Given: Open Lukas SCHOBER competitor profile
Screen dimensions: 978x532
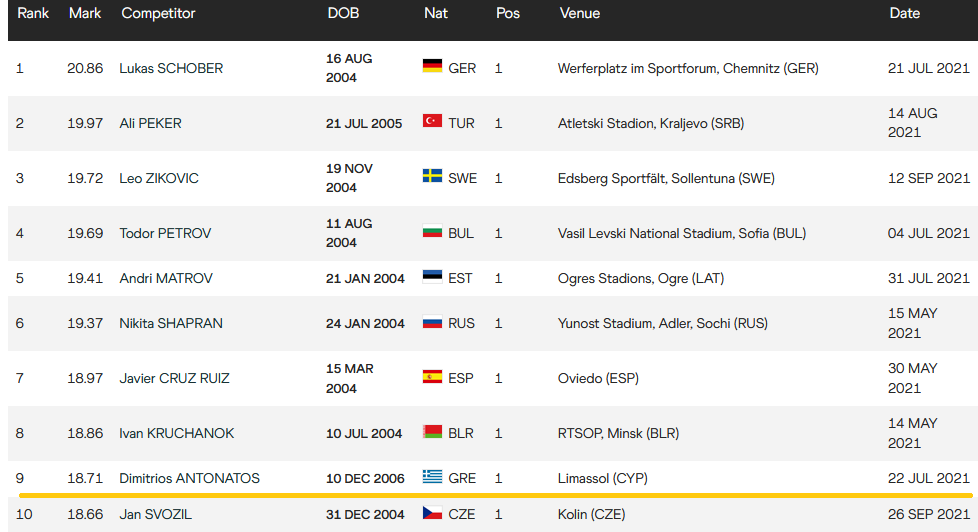Looking at the screenshot, I should pyautogui.click(x=171, y=68).
